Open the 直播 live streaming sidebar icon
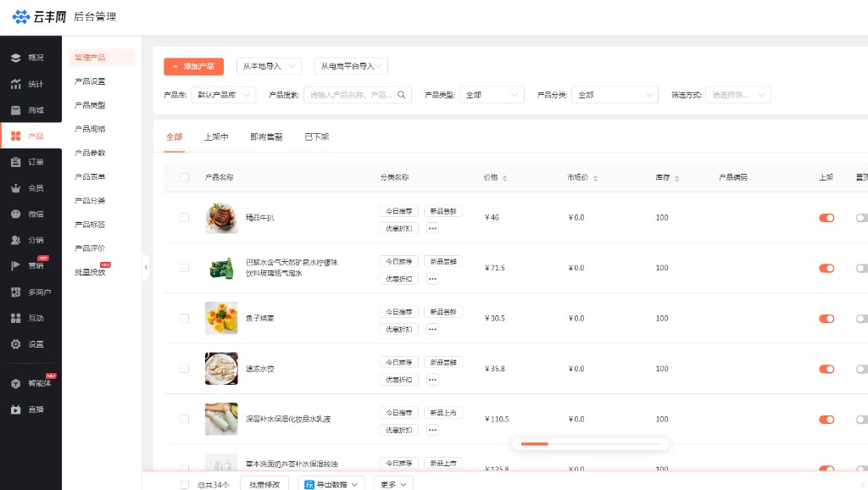This screenshot has width=868, height=490. [x=15, y=409]
